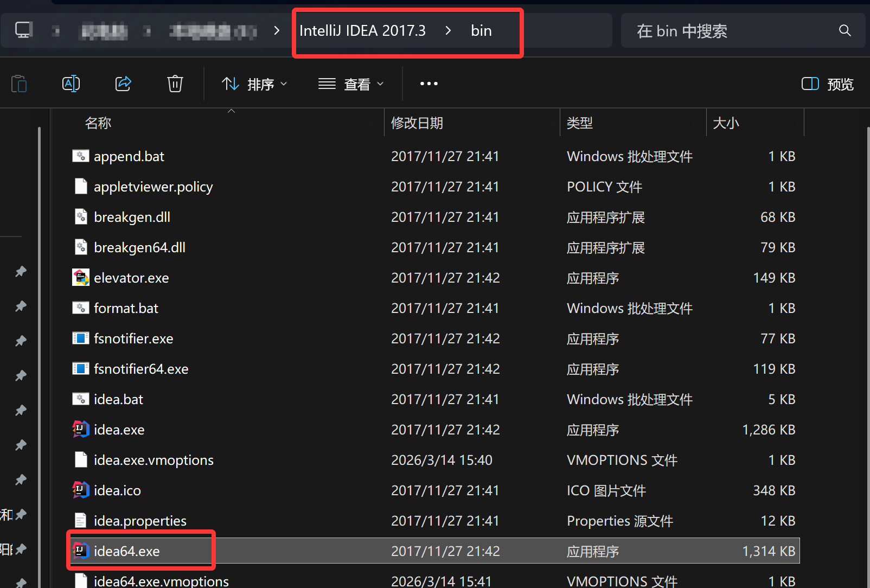Select the idea.bat file name
The image size is (870, 588).
(119, 399)
